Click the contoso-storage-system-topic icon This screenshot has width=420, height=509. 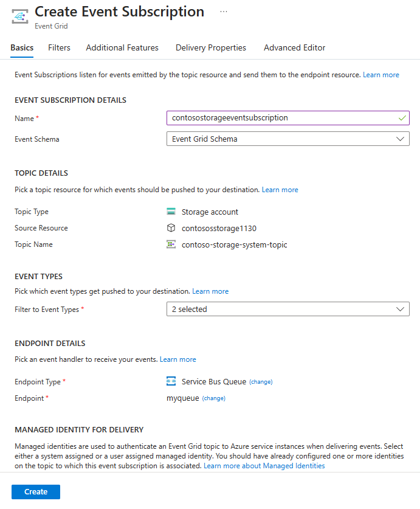(x=172, y=244)
